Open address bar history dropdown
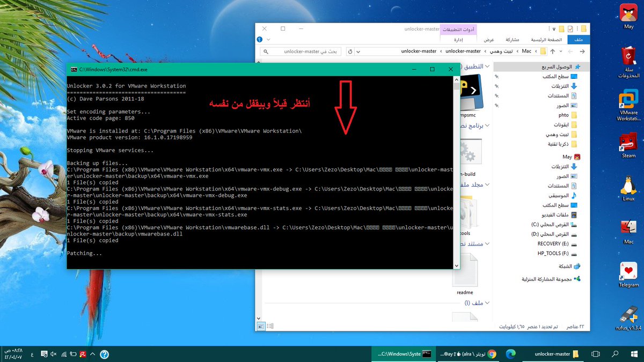 point(358,51)
